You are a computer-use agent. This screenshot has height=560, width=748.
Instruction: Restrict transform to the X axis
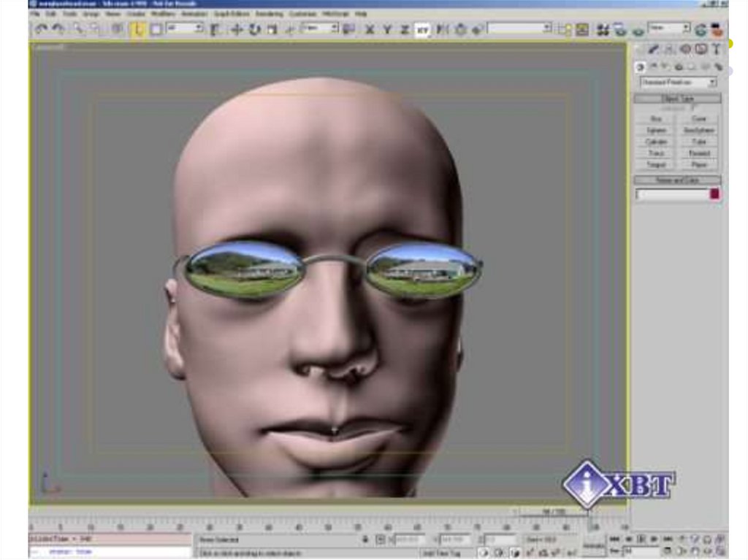[x=370, y=29]
